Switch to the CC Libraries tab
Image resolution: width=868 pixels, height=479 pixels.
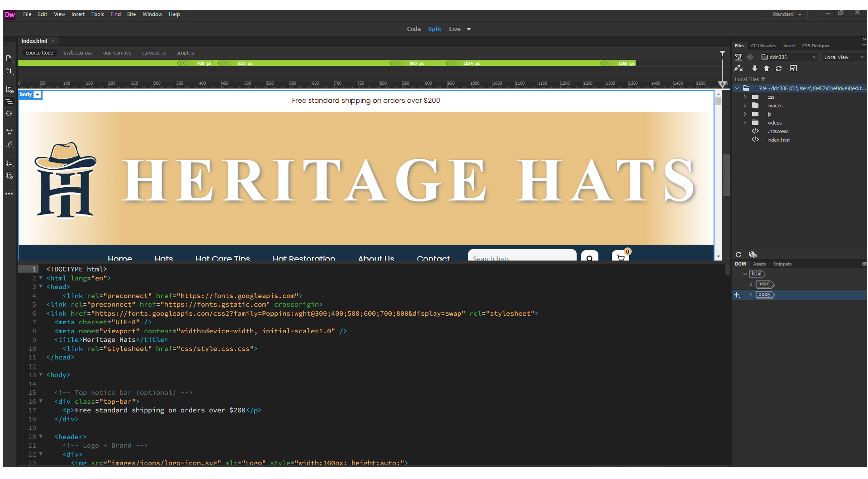pos(763,46)
